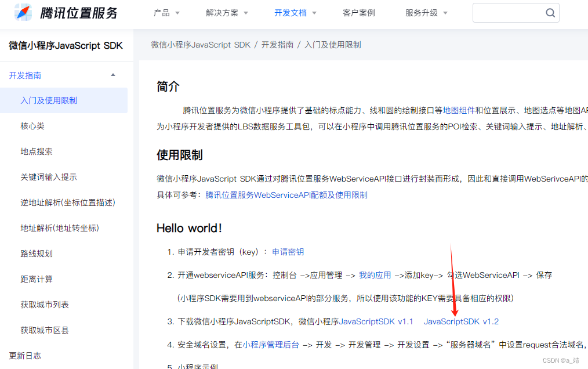588x369 pixels.
Task: Open the 小程序管理后台 link
Action: pyautogui.click(x=271, y=345)
